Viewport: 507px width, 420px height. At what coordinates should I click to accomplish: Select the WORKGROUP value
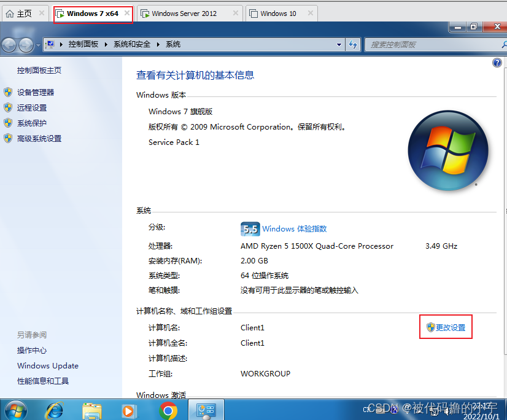(x=265, y=374)
